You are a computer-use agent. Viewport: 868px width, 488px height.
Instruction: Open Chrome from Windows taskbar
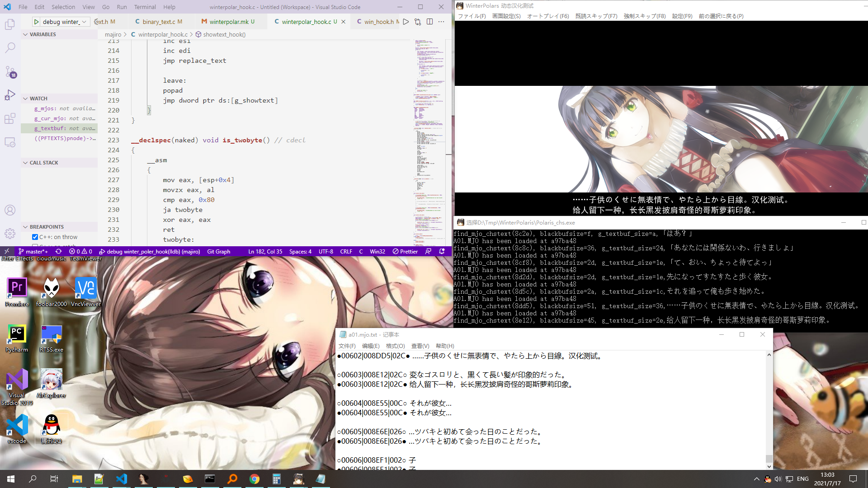tap(254, 479)
